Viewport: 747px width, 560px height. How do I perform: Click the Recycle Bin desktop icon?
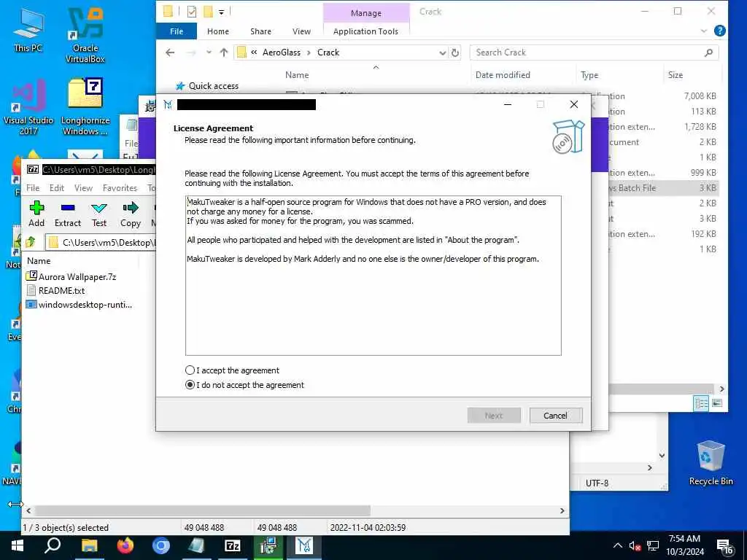tap(711, 462)
